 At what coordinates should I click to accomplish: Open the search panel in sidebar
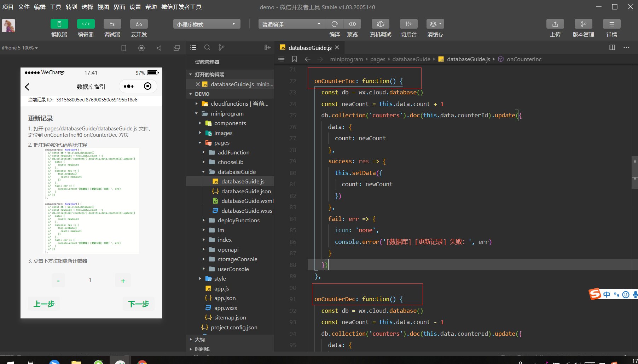[207, 48]
